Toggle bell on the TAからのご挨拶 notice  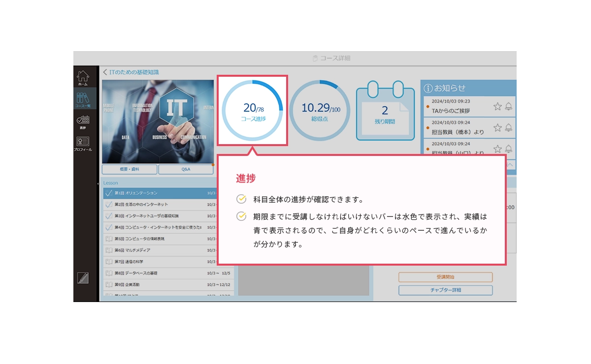[x=509, y=106]
